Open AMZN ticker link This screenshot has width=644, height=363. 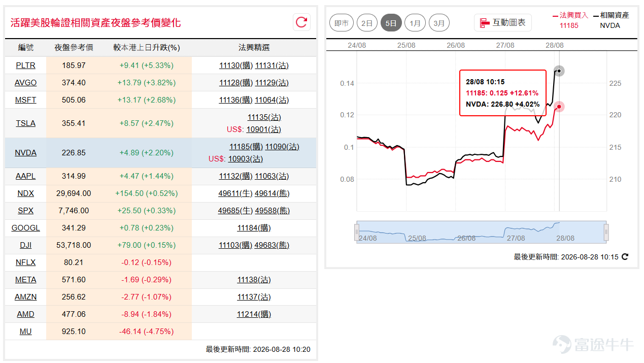(25, 297)
